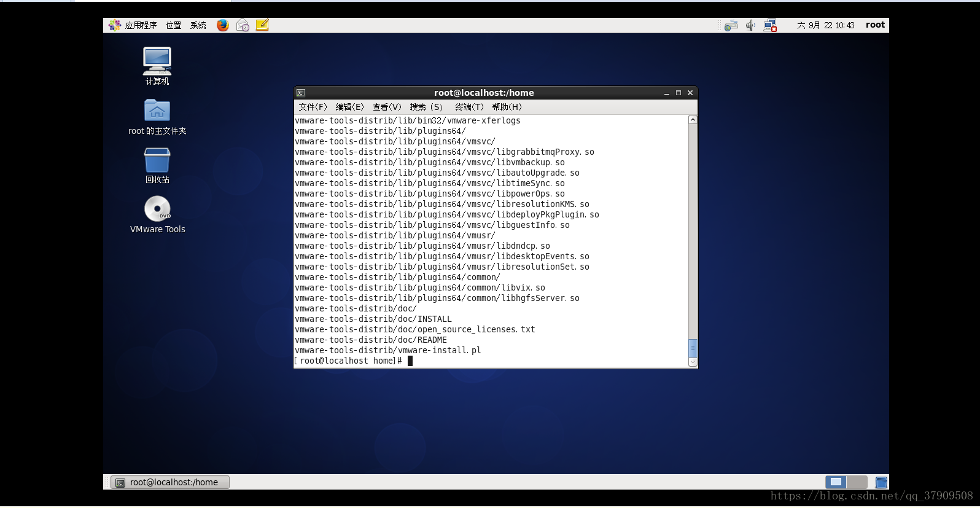Click the line ending libgrabbitmqProxy.so

445,152
